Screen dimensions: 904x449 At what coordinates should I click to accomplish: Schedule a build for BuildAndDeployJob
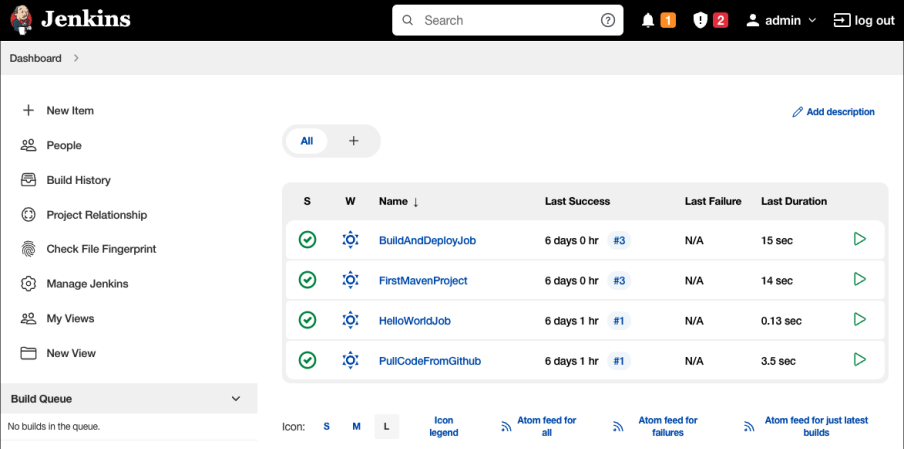pos(860,239)
